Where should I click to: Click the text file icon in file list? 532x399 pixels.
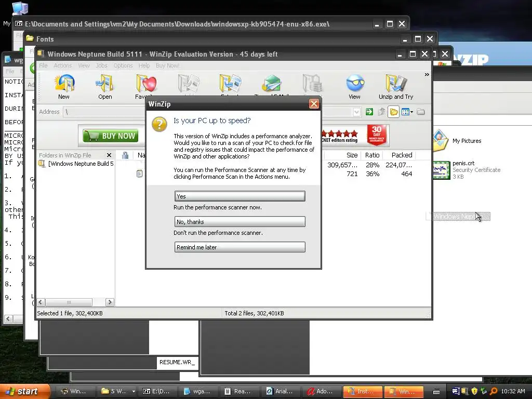coord(139,174)
